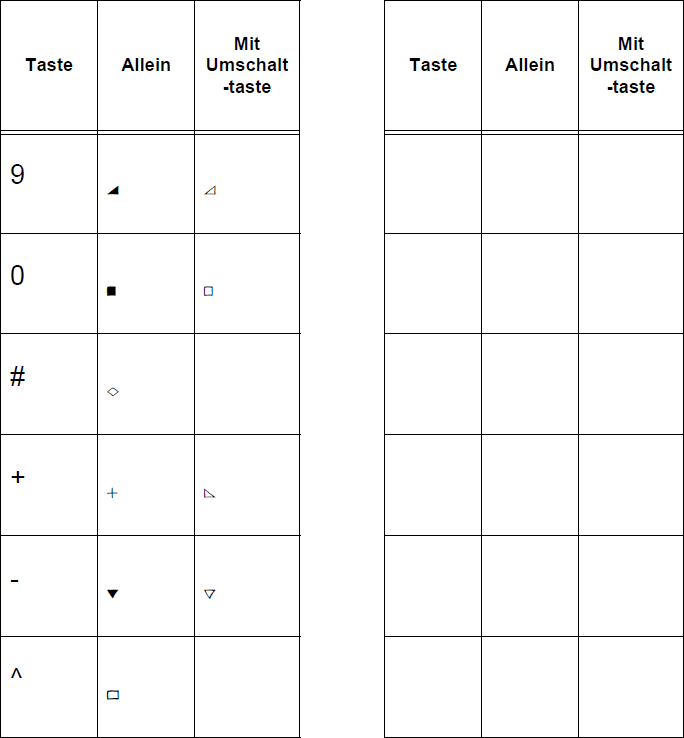Screen dimensions: 684x738
Task: Click the key label 0
Action: pyautogui.click(x=17, y=276)
